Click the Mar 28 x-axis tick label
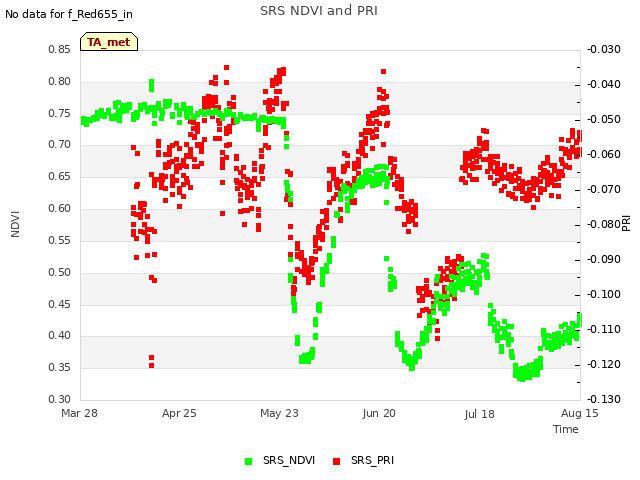 (80, 413)
